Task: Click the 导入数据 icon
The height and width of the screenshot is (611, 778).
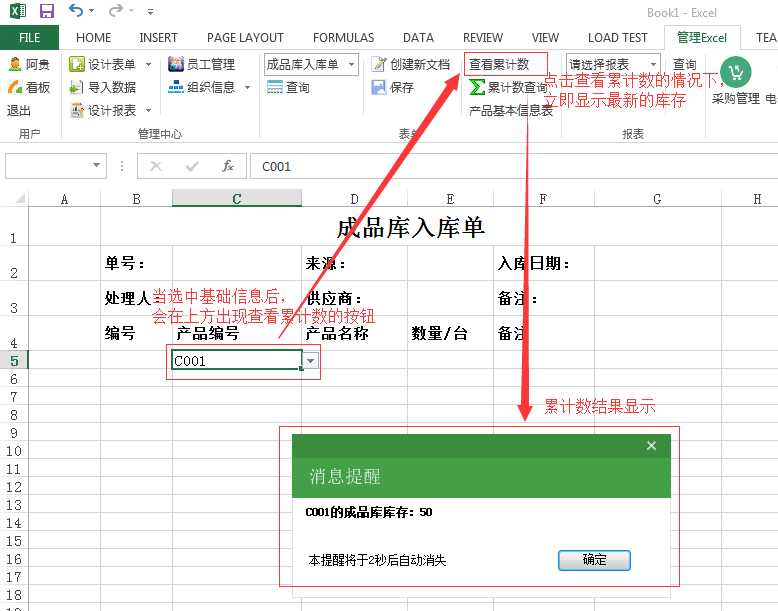Action: tap(76, 87)
